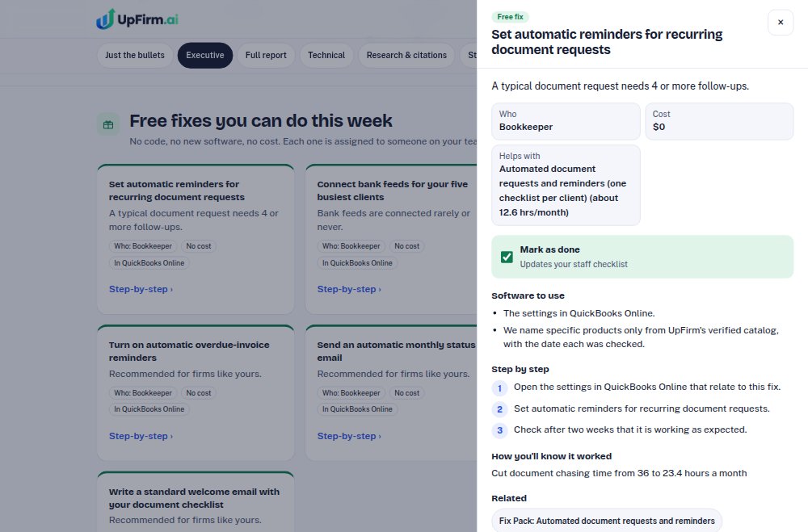Click the 'Connect bank feeds' card title

[x=393, y=191]
